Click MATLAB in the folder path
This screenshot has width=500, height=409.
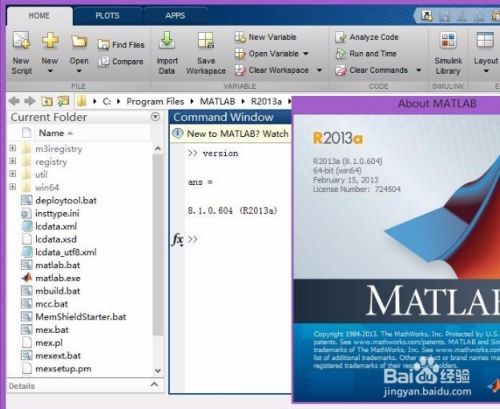(217, 101)
